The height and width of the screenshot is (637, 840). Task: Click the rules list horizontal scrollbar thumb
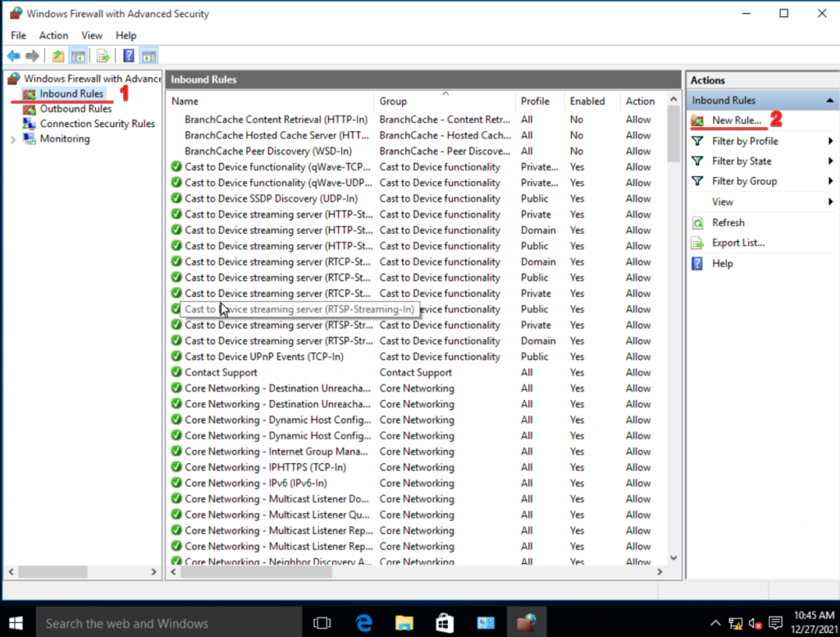coord(256,571)
